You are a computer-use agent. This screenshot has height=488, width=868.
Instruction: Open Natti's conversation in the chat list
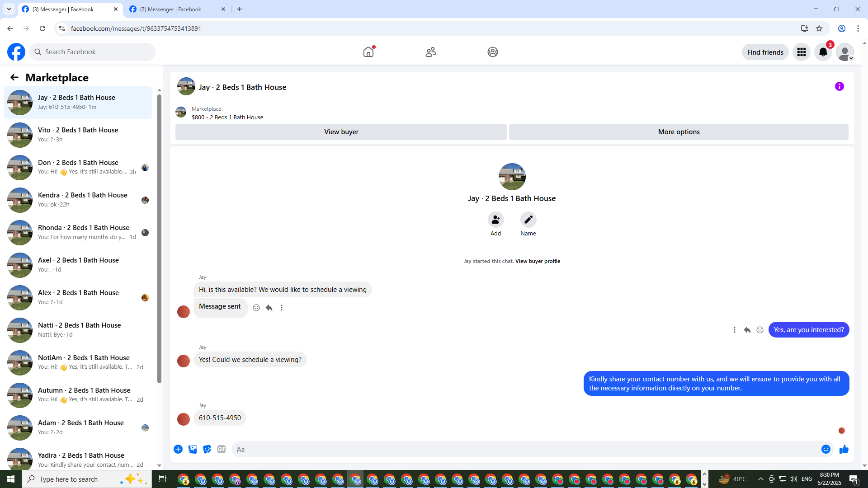(x=78, y=330)
